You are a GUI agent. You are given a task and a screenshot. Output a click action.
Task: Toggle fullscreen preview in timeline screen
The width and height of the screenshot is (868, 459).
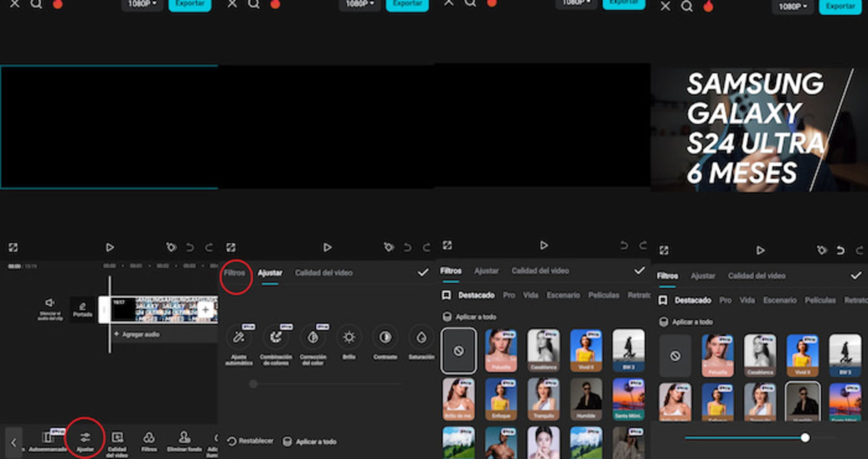tap(13, 247)
